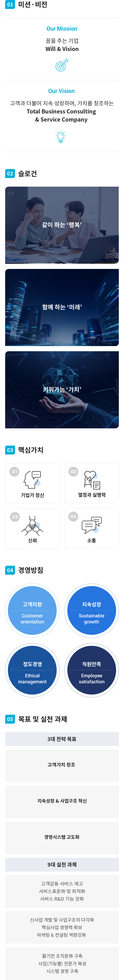Click the '9대 실천 과제' header bar
Viewport: 124px width, 980px height.
point(62,864)
